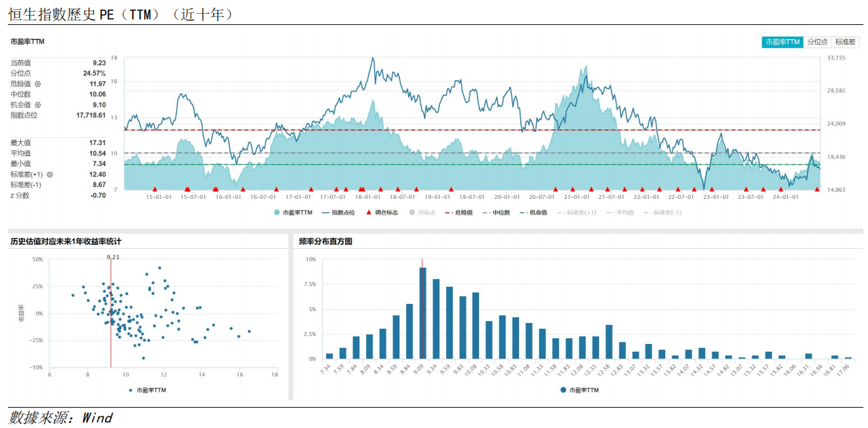
Task: Click the 數據來源: Wind source note
Action: coord(60,417)
